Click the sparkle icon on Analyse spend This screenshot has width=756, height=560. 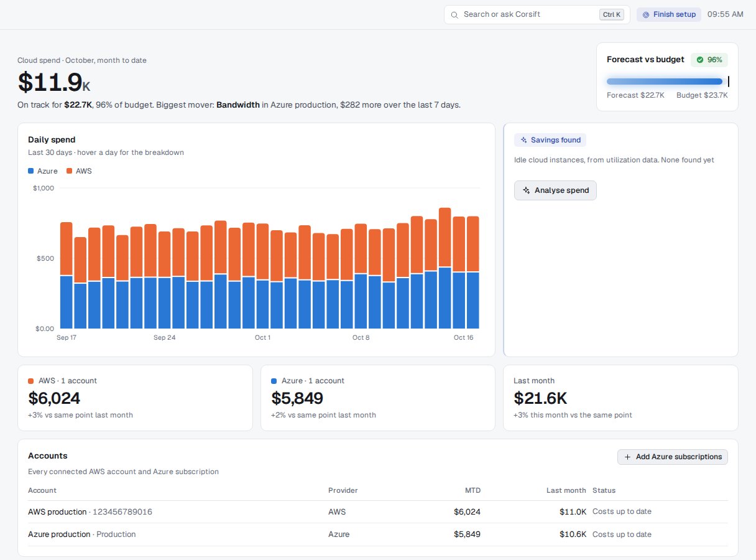click(x=527, y=190)
